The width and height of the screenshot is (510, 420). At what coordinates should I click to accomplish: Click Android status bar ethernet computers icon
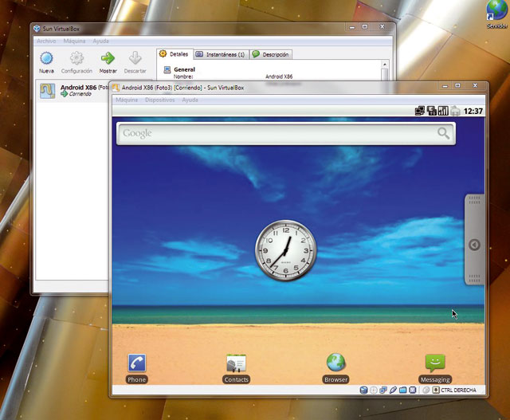(x=420, y=111)
